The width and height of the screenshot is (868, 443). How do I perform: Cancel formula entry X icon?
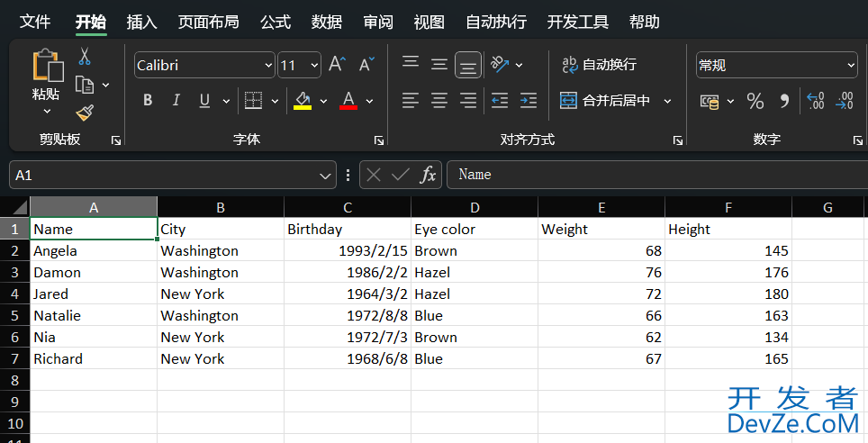(x=374, y=175)
